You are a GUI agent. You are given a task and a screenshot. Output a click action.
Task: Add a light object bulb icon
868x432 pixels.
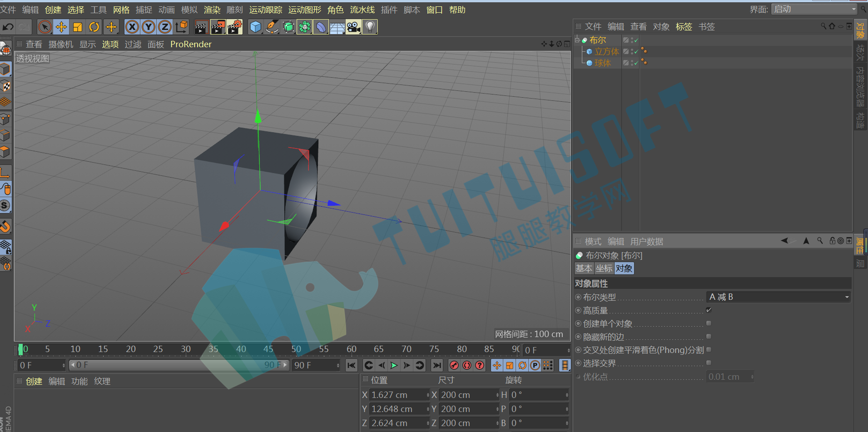coord(370,27)
